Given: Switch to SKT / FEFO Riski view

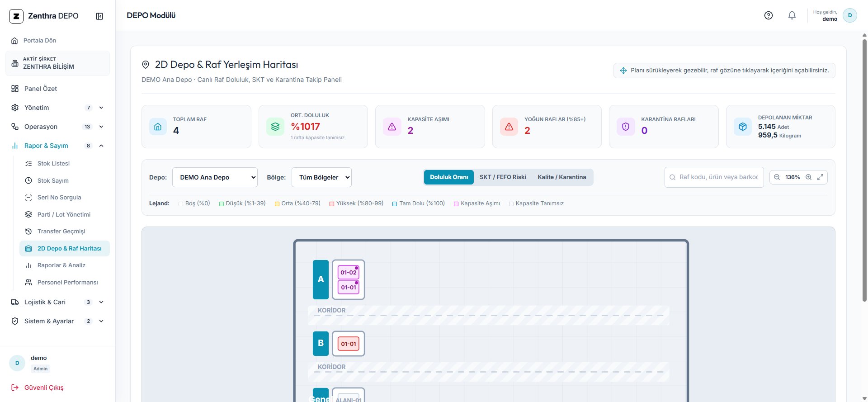Looking at the screenshot, I should point(503,177).
